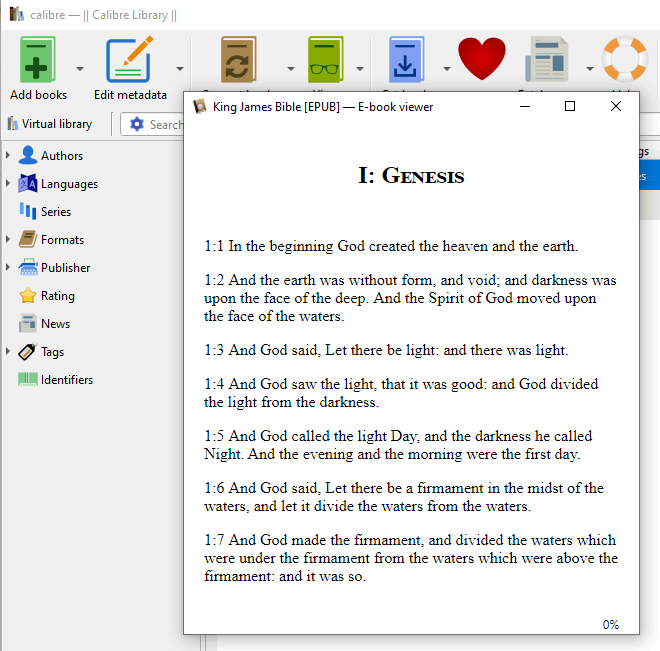Click the Tags label icon
Viewport: 660px width, 651px height.
(x=28, y=352)
